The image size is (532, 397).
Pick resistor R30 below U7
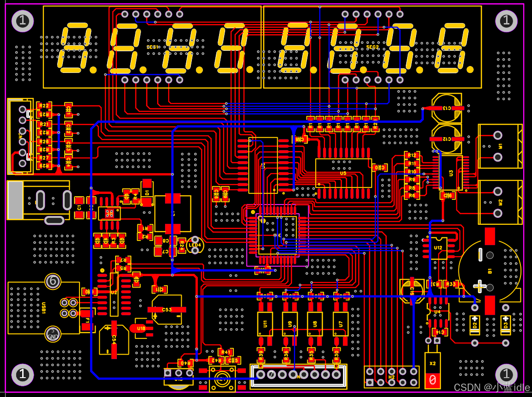336,355
